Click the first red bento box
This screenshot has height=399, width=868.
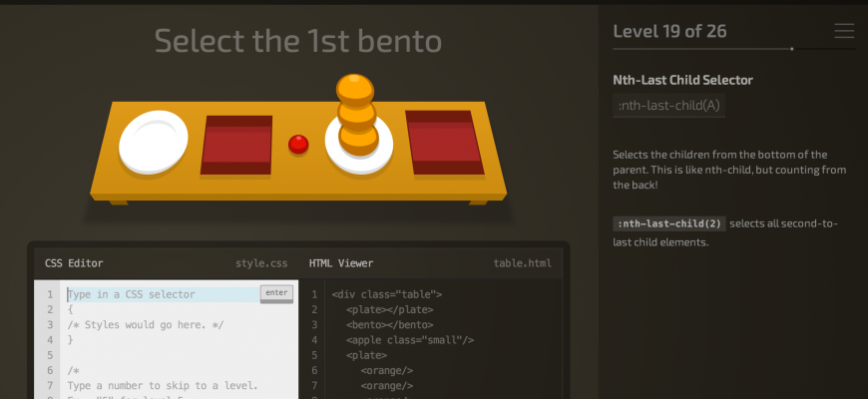click(237, 145)
